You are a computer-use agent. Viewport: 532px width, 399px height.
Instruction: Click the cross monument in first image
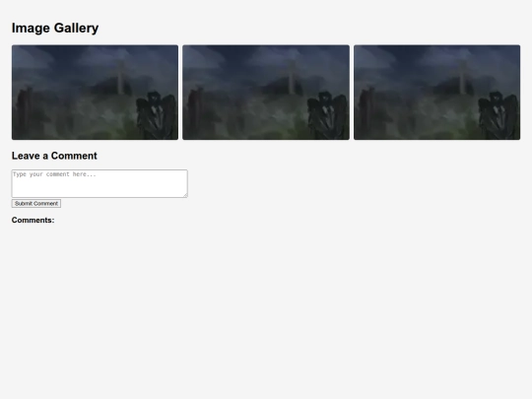(120, 78)
